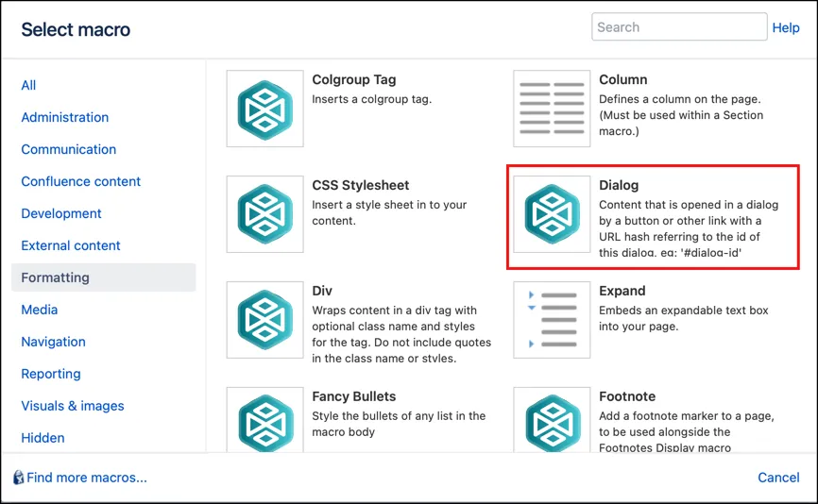
Task: Click 'Add a footnote marker to a page' description
Action: [x=687, y=431]
